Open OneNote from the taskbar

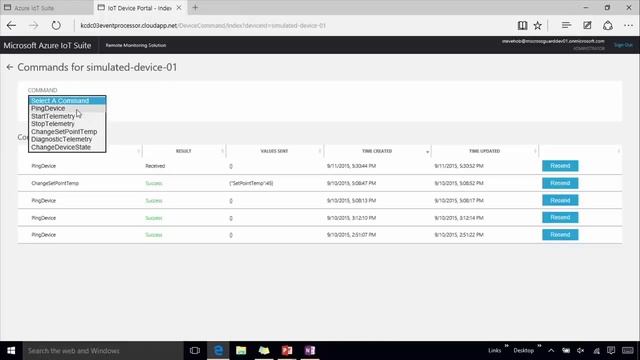click(x=310, y=351)
